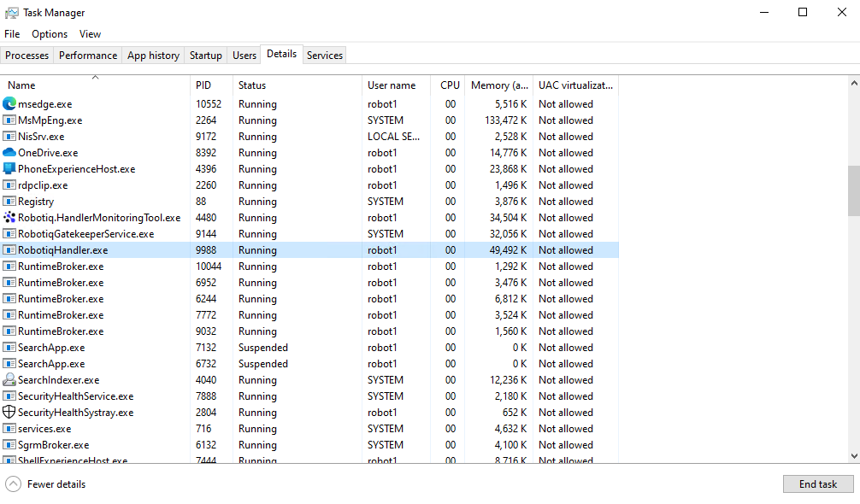
Task: Select the SgrmBroker.exe process name
Action: 53,445
